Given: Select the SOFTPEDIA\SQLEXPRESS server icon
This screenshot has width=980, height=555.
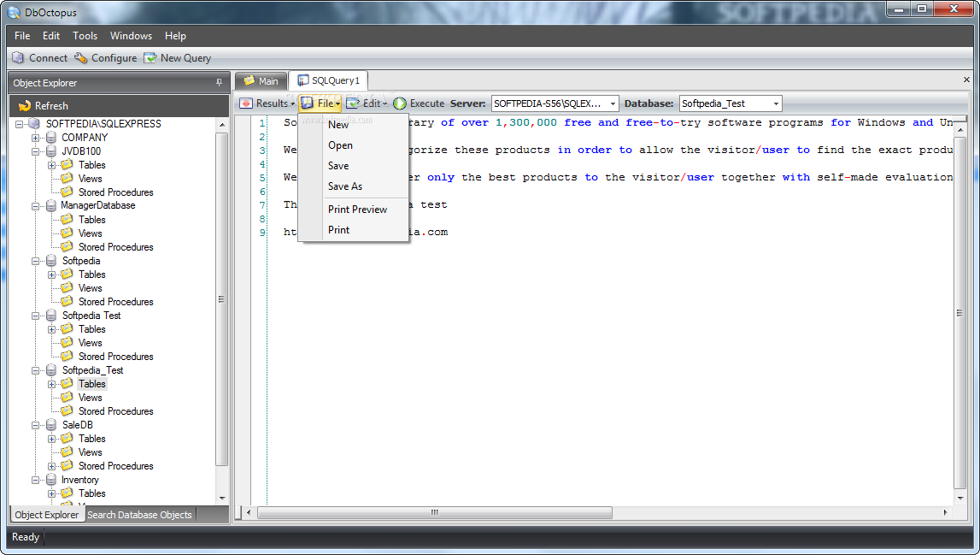Looking at the screenshot, I should click(x=34, y=124).
